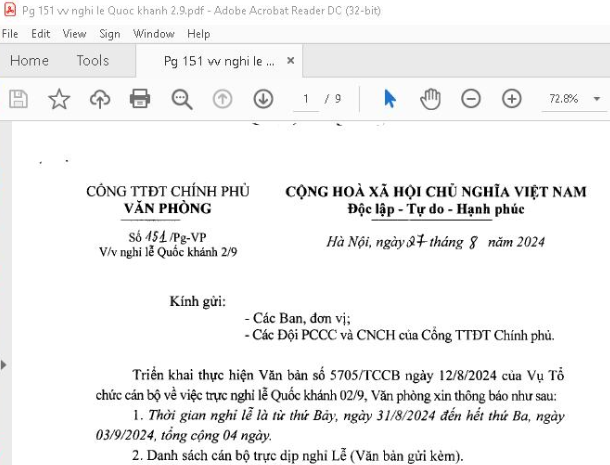Click the line 2. Danh sách cán bộ trực
The image size is (610, 465).
coord(298,455)
